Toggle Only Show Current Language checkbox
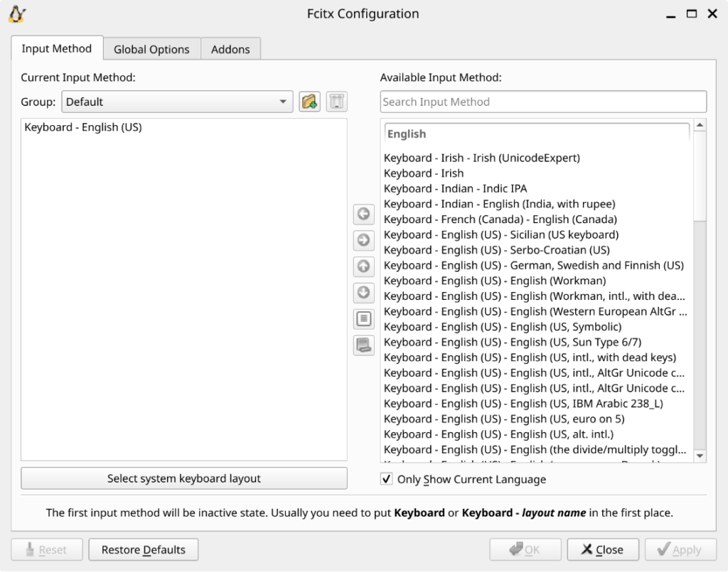The image size is (728, 572). coord(387,479)
